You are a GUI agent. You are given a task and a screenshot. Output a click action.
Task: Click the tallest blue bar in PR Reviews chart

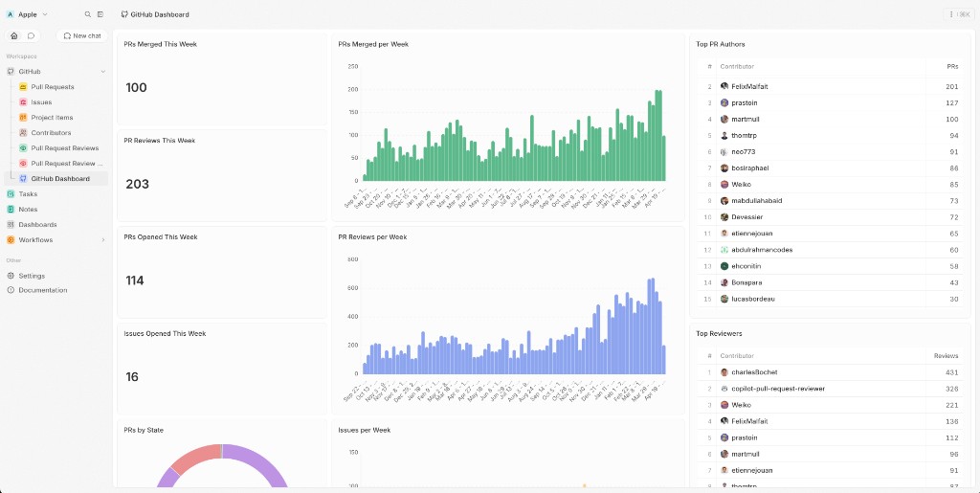653,326
